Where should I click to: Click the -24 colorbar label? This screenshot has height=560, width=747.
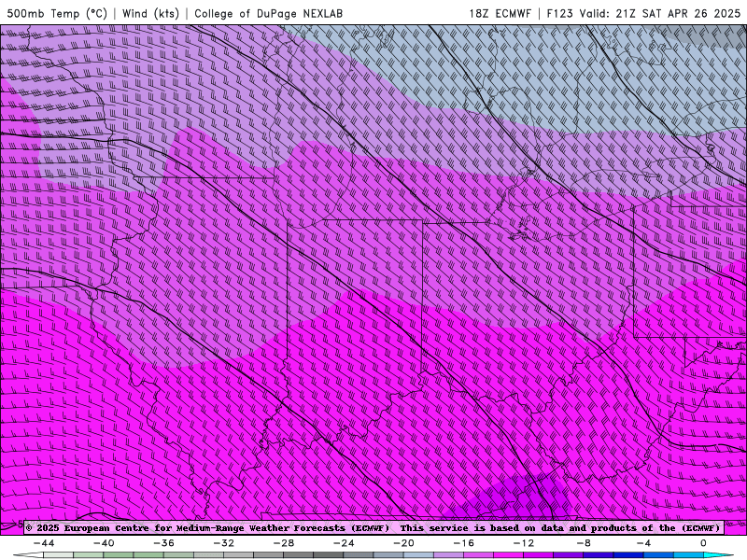[x=344, y=543]
